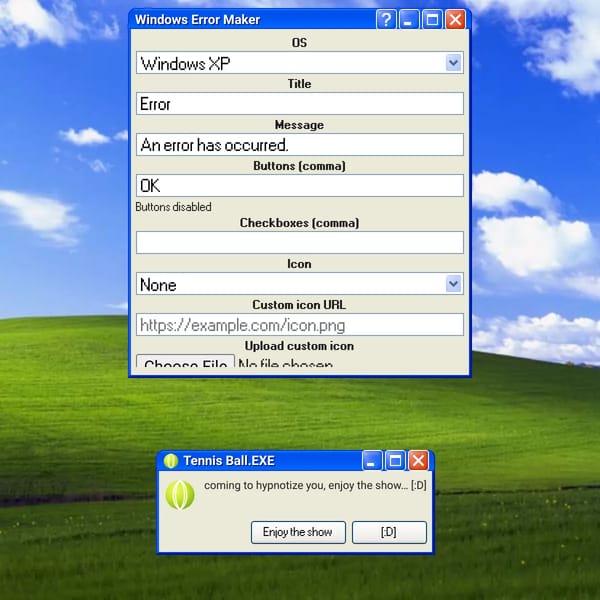Click the large tennis ball icon in dialog body
Viewport: 600px width, 600px height.
(180, 495)
